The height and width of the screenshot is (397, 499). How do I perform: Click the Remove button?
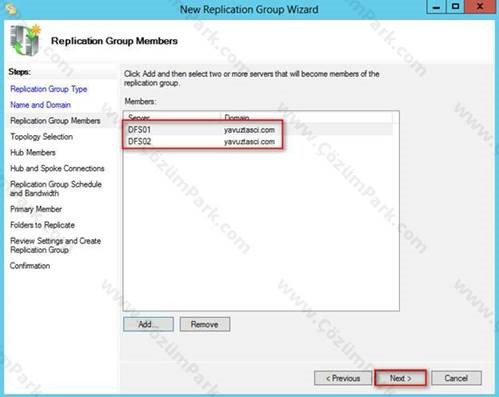pos(205,324)
